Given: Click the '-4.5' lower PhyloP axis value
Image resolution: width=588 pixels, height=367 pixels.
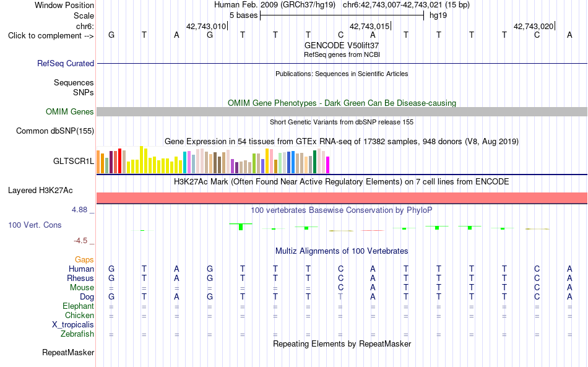Looking at the screenshot, I should pos(80,241).
